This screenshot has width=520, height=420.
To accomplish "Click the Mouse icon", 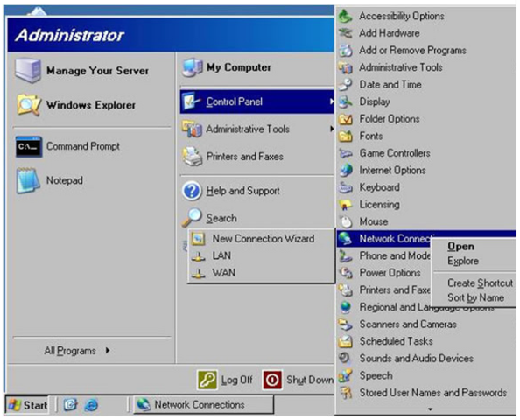I will click(x=345, y=221).
